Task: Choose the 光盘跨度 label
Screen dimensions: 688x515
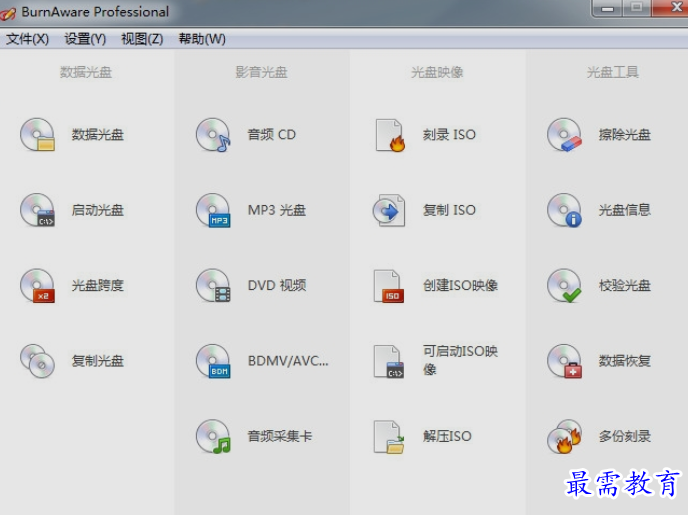Action: click(97, 286)
